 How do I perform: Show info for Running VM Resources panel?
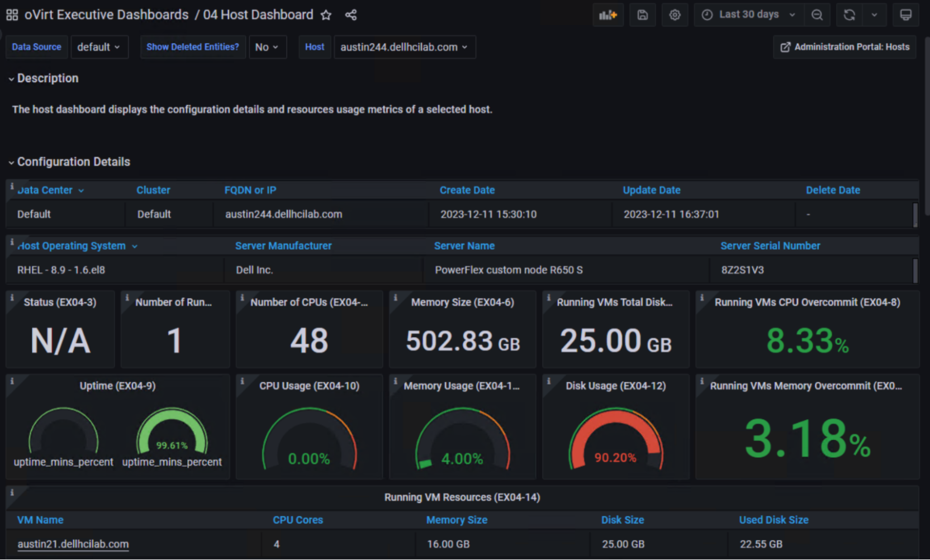click(12, 492)
